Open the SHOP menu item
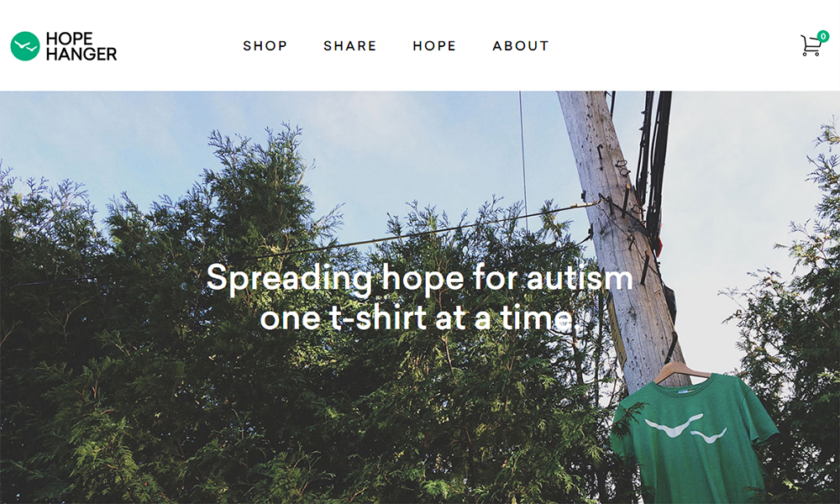Image resolution: width=840 pixels, height=504 pixels. (265, 46)
